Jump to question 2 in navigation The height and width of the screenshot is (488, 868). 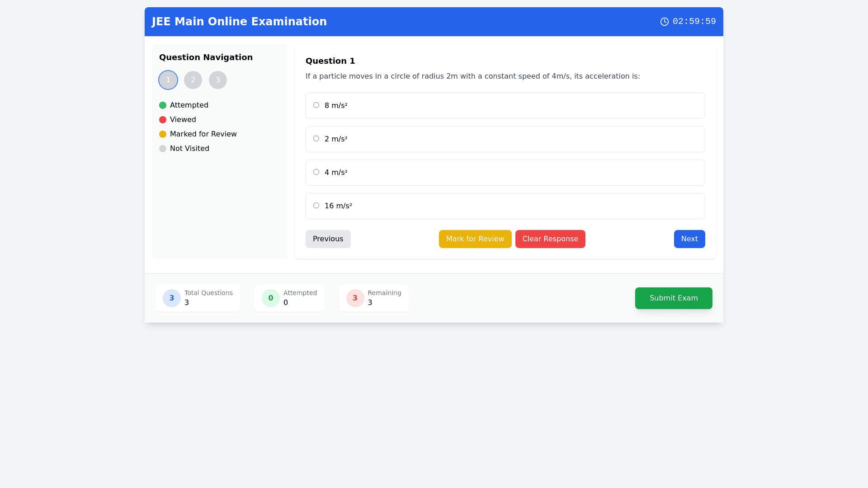coord(193,80)
